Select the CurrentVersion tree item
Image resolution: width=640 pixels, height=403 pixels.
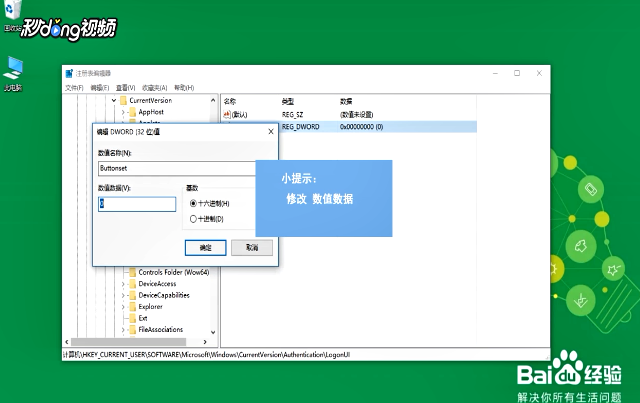point(151,100)
